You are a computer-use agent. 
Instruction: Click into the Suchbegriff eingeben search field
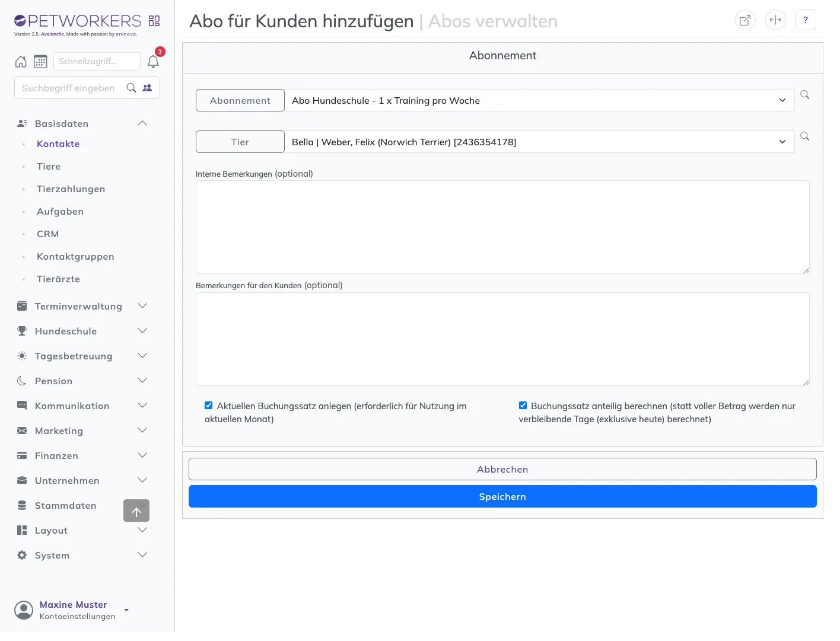(68, 88)
